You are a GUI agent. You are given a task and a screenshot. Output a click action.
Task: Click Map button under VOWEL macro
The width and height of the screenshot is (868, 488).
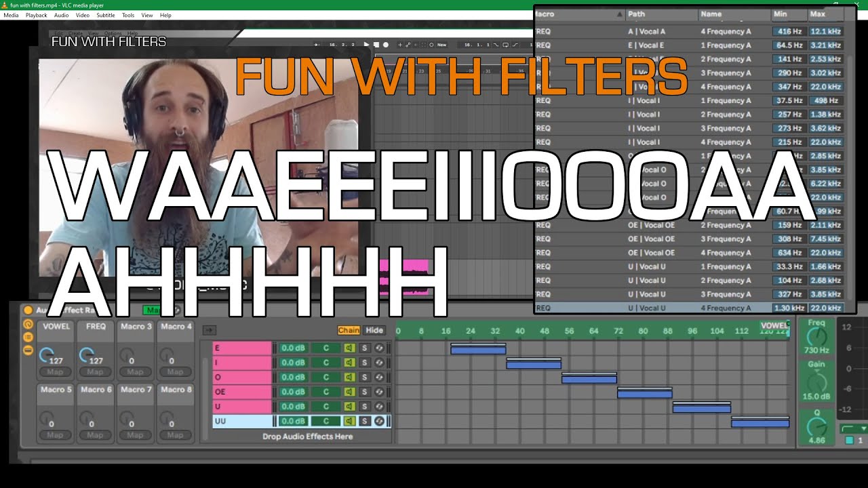tap(55, 371)
